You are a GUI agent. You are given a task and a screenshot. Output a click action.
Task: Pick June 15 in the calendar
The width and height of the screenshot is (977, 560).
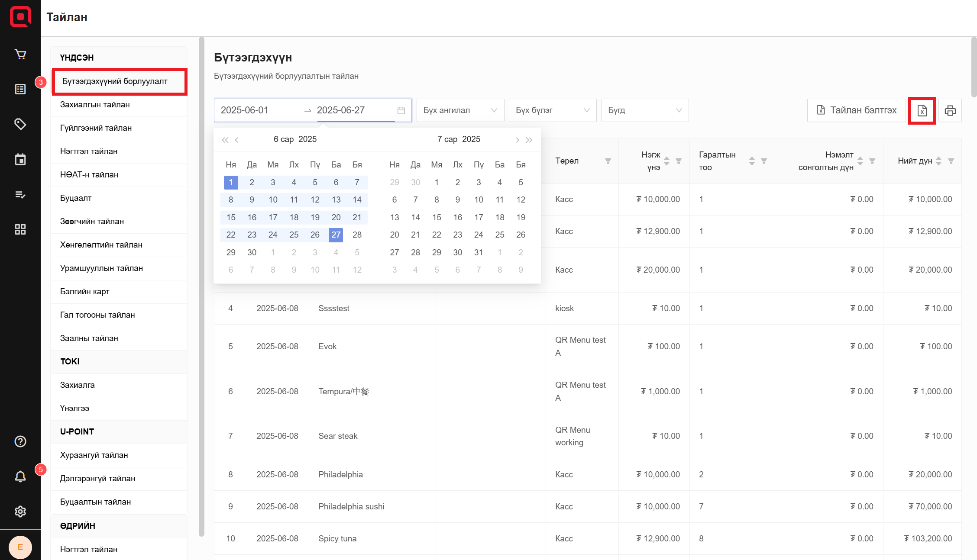[231, 217]
